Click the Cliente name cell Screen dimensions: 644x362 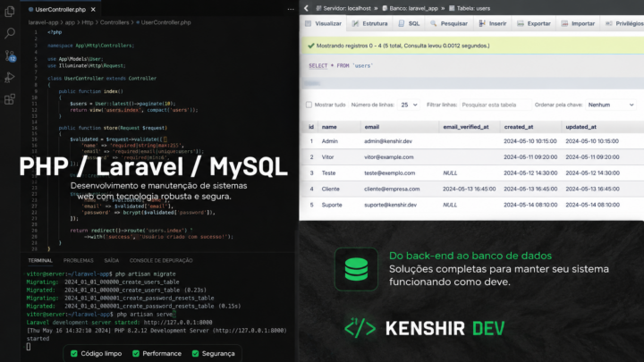coord(330,189)
